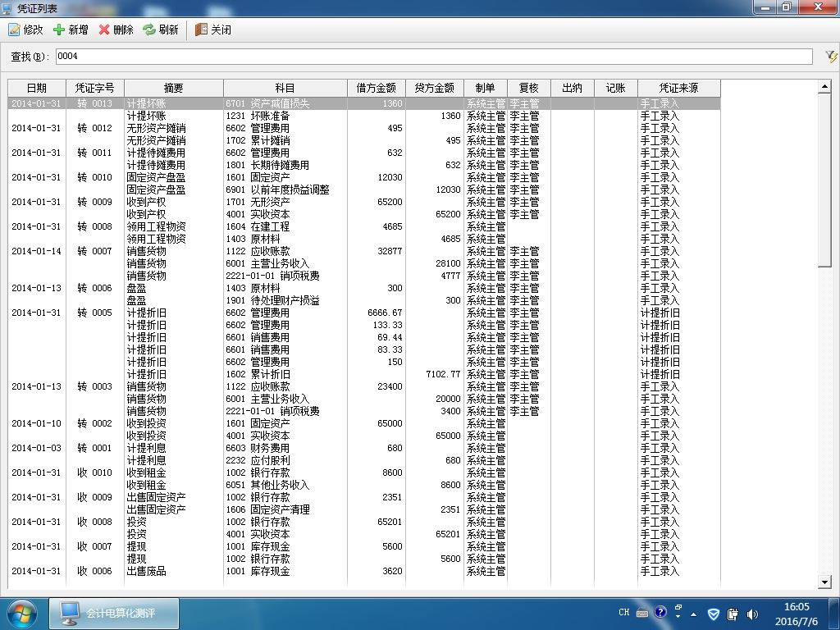Click the 科目 column header
Viewport: 840px width, 630px height.
pos(285,88)
